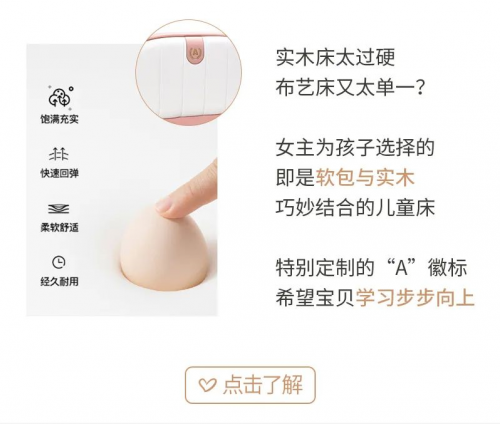This screenshot has height=424, width=500.
Task: Click the 饱满充实 tree cloud icon
Action: pos(60,97)
